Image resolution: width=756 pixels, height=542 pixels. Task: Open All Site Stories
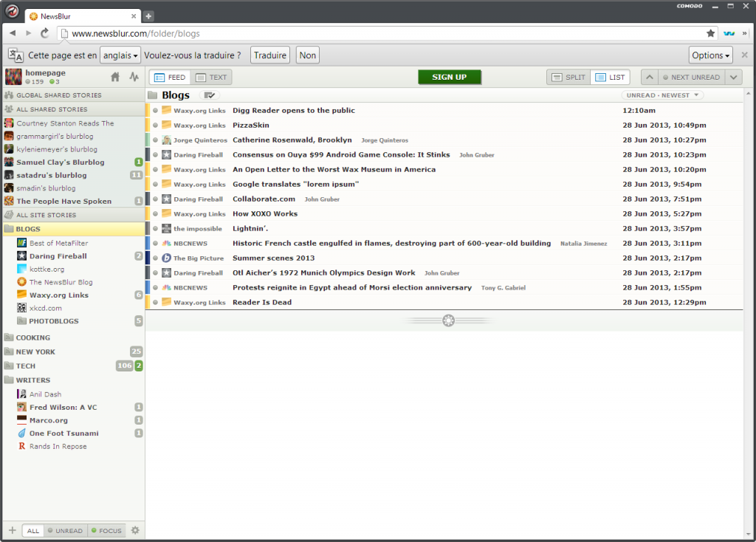pos(73,215)
